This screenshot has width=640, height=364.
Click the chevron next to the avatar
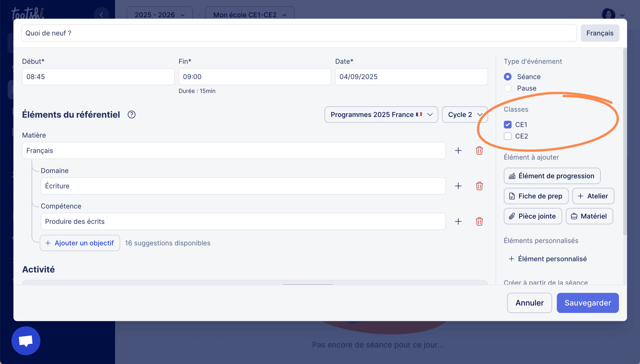[x=622, y=15]
